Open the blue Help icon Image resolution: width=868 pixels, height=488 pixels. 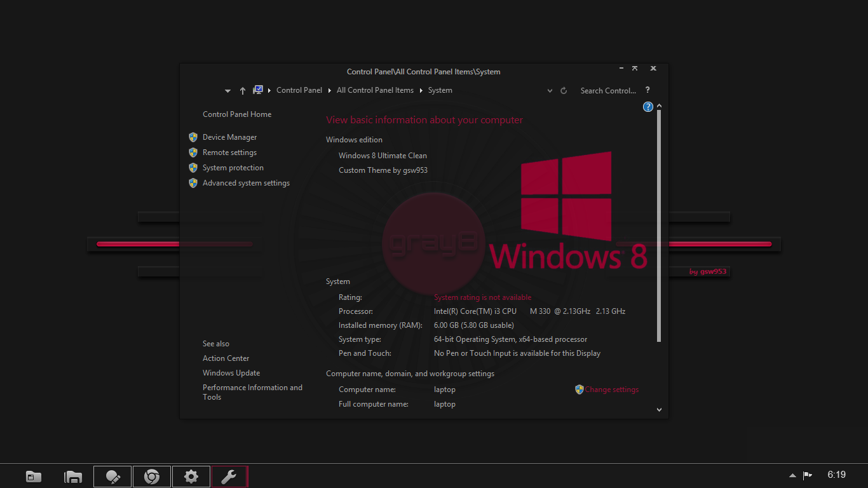tap(648, 107)
